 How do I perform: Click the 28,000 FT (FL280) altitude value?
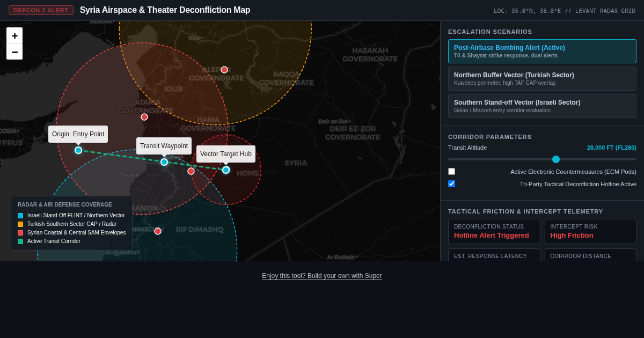tap(611, 148)
